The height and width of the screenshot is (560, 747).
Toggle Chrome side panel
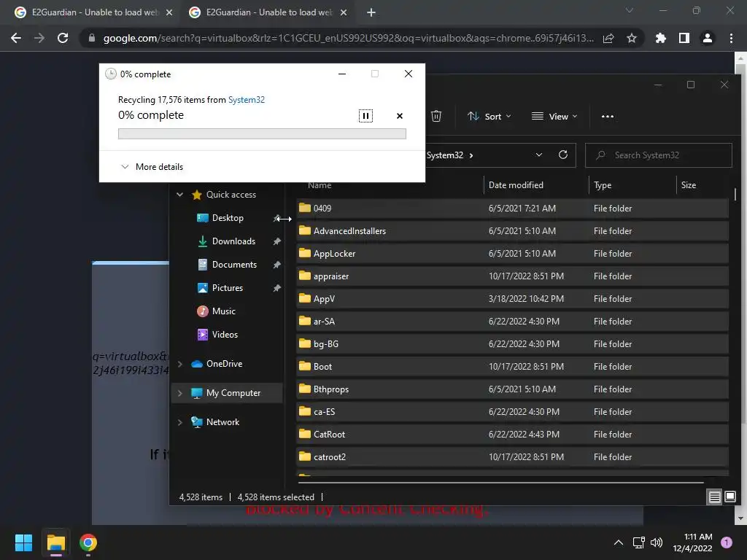click(684, 38)
